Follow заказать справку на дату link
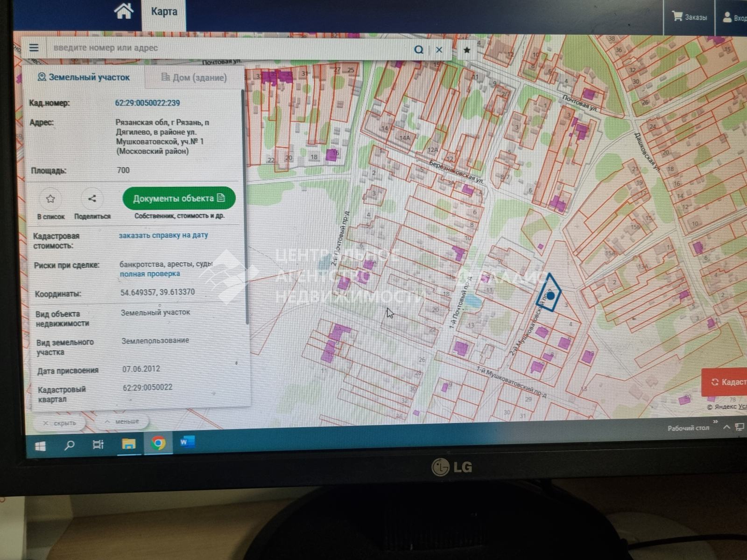The width and height of the screenshot is (747, 560). click(x=163, y=235)
